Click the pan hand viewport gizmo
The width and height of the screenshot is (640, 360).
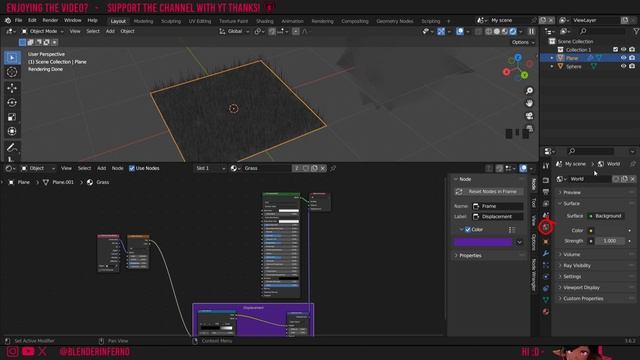click(x=529, y=103)
